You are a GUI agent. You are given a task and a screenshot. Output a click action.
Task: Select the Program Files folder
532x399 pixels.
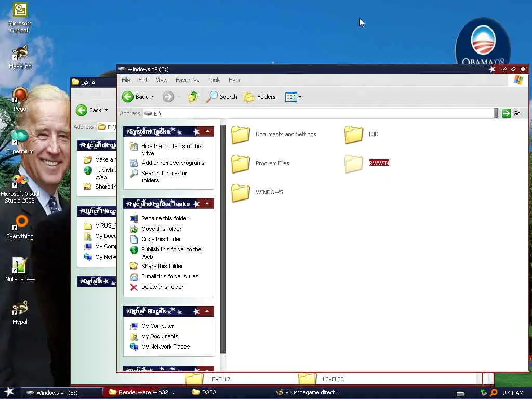pyautogui.click(x=260, y=164)
